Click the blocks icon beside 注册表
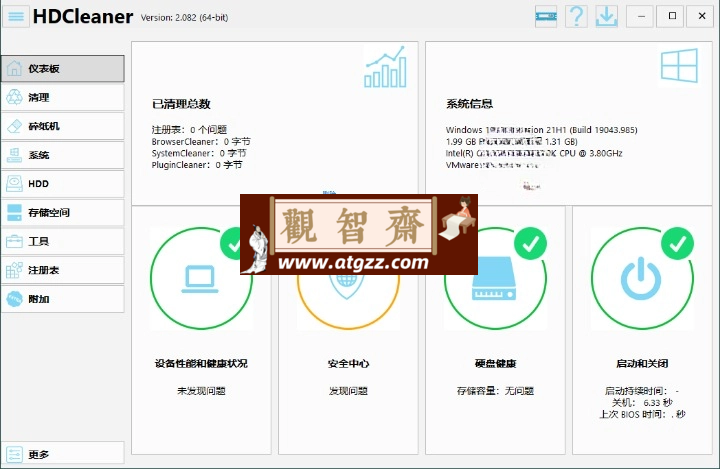Screen dimensions: 720x469 14,270
